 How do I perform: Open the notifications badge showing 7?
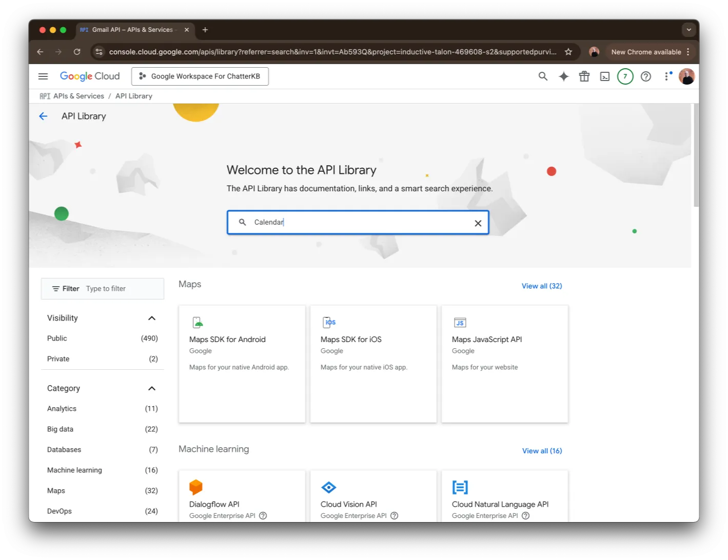tap(625, 76)
